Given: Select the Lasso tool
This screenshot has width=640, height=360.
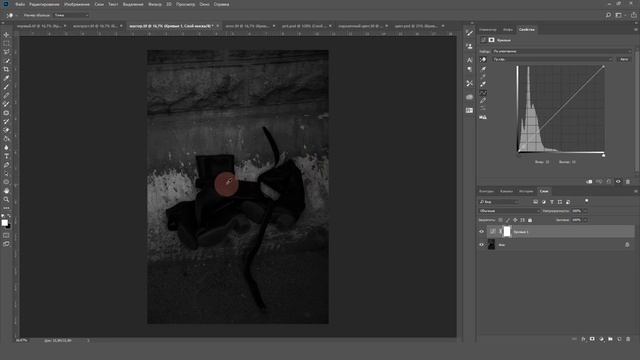Looking at the screenshot, I should [6, 52].
